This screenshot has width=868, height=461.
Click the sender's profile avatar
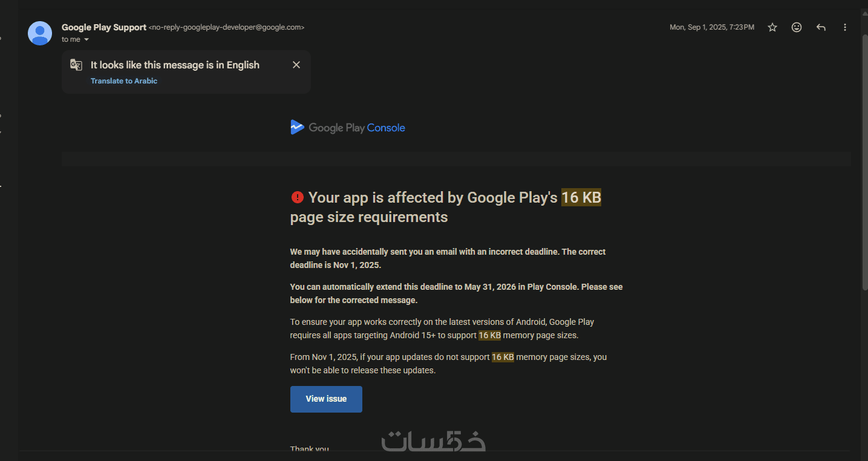[40, 33]
